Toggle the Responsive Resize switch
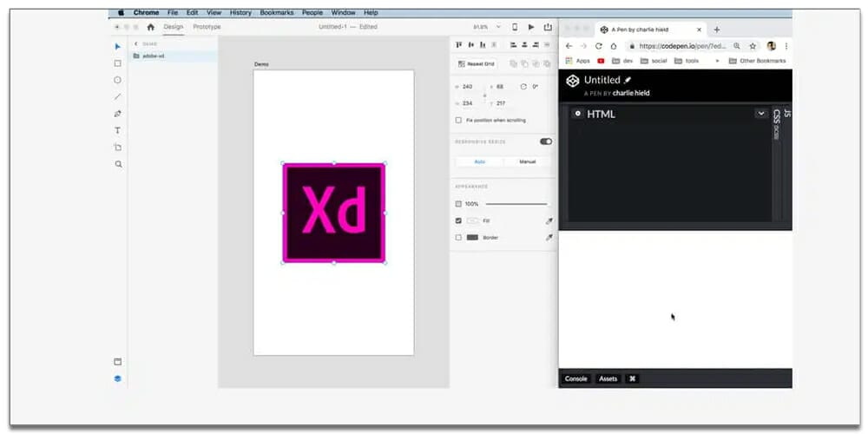 pyautogui.click(x=546, y=141)
